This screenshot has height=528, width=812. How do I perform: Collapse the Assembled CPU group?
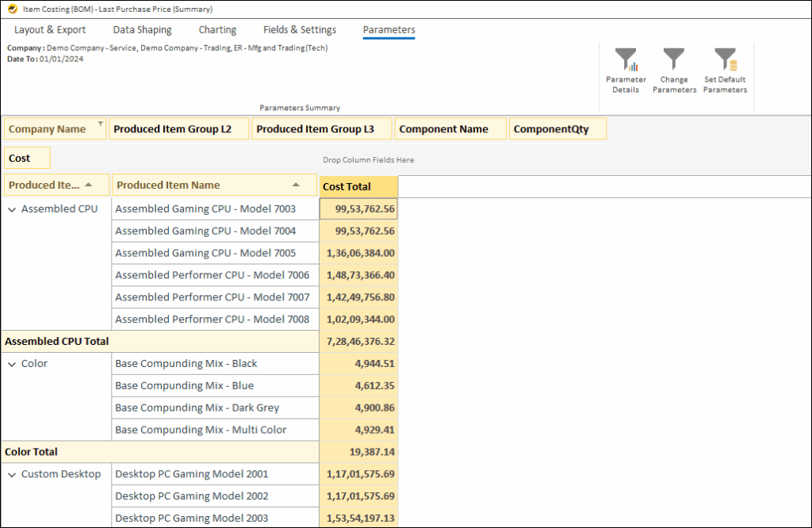pyautogui.click(x=11, y=209)
